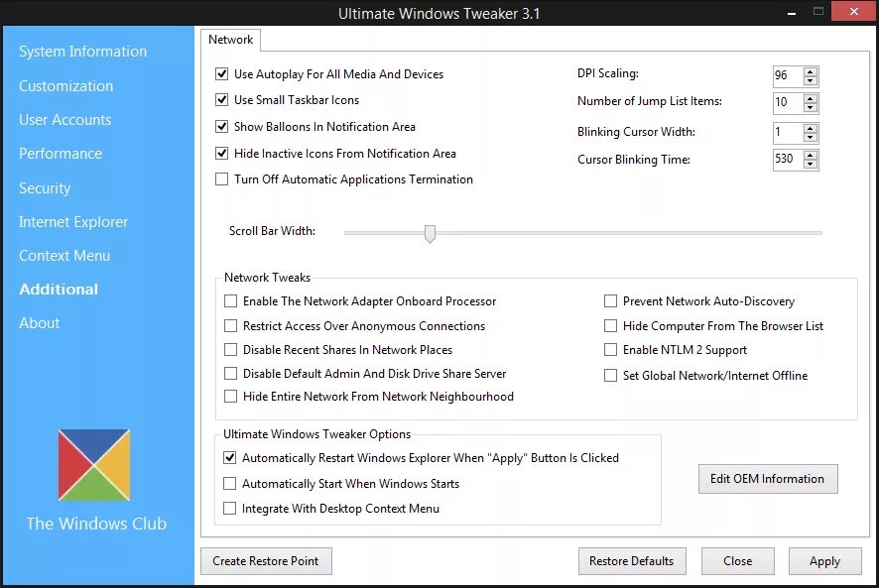Increase DPI Scaling with up arrow
This screenshot has height=588, width=879.
click(x=810, y=71)
